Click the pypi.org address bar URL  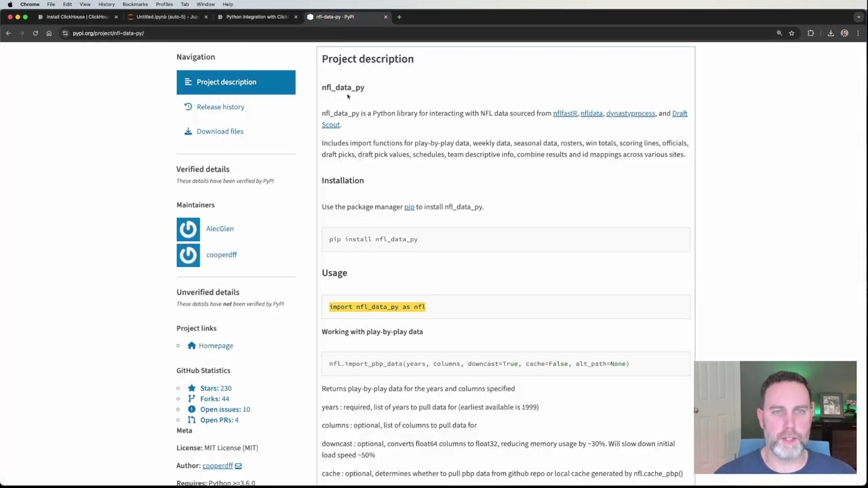pyautogui.click(x=108, y=33)
